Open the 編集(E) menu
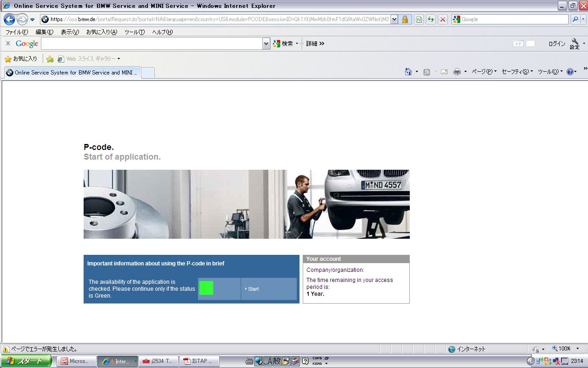 click(x=45, y=32)
